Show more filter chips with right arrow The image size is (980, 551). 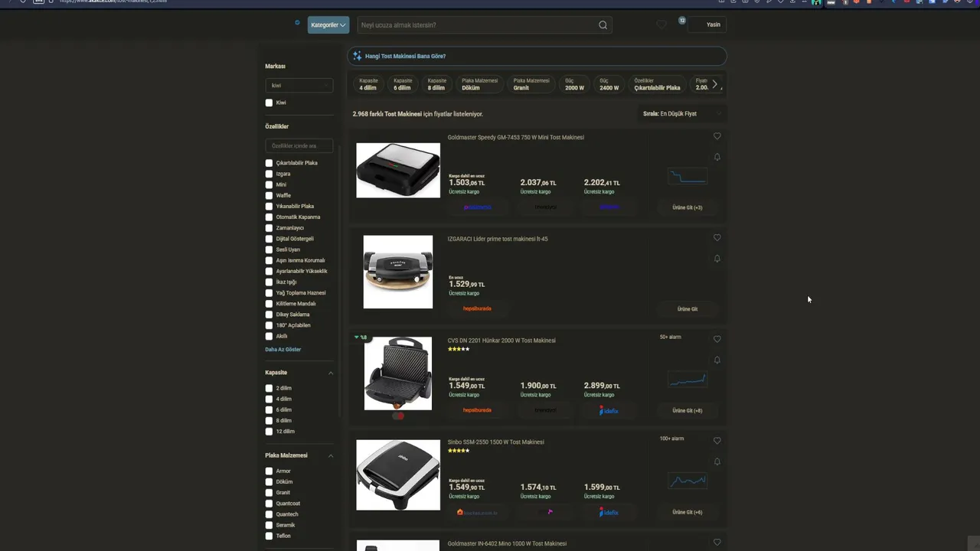pos(714,84)
